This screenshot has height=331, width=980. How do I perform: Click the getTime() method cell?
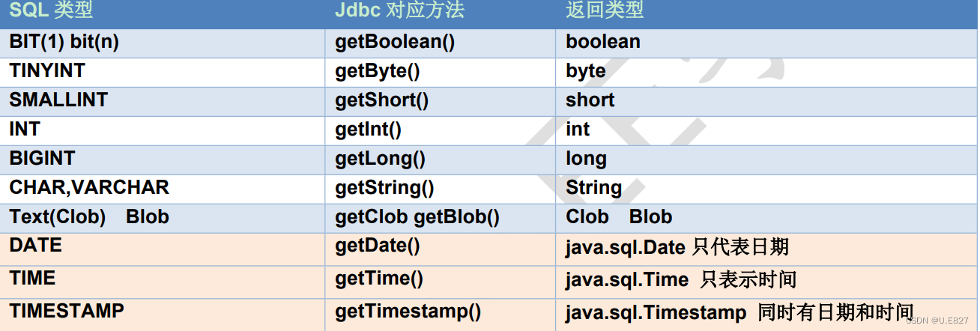coord(379,279)
